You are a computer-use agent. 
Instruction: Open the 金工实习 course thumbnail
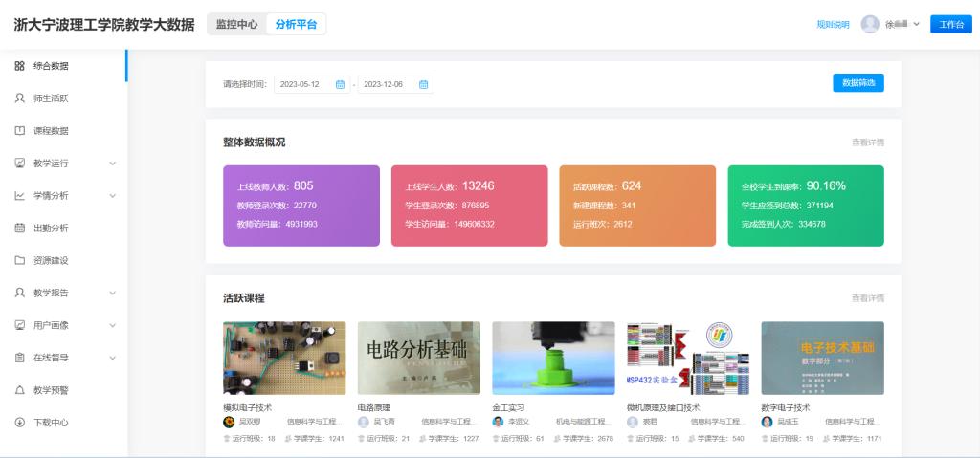(x=553, y=359)
